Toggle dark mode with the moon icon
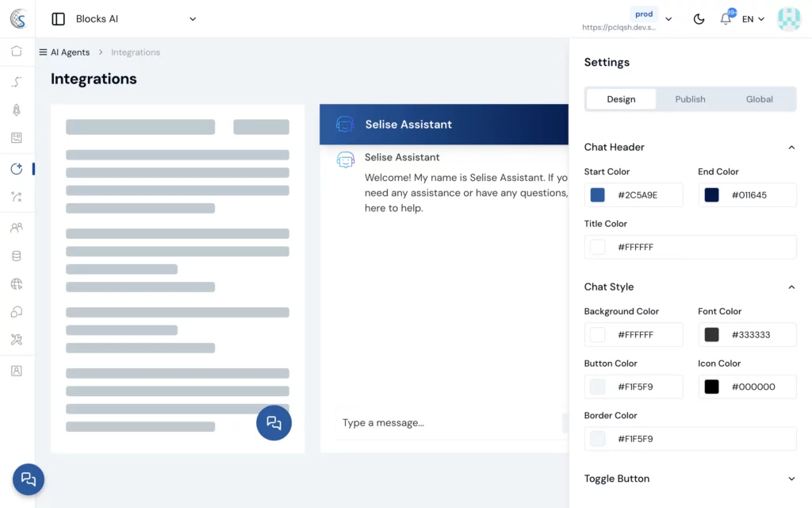The width and height of the screenshot is (812, 508). [x=699, y=19]
